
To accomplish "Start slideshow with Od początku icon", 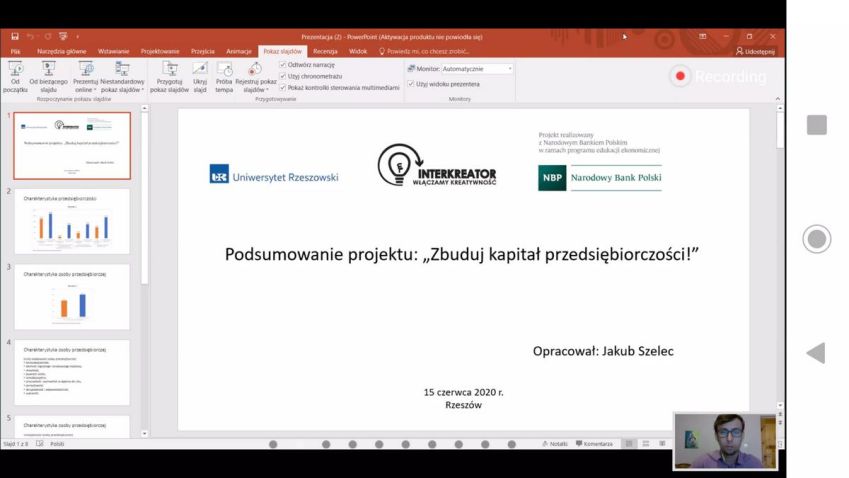I will (15, 76).
